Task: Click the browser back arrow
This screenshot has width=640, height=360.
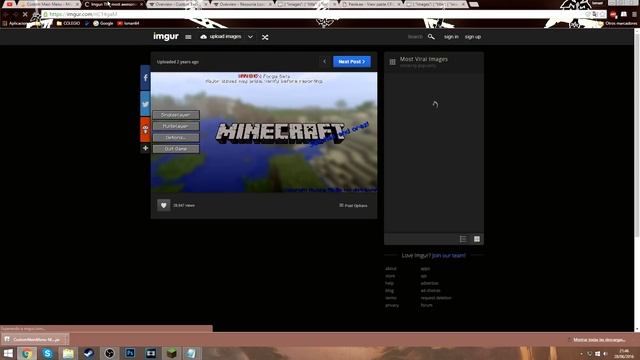Action: (x=6, y=14)
